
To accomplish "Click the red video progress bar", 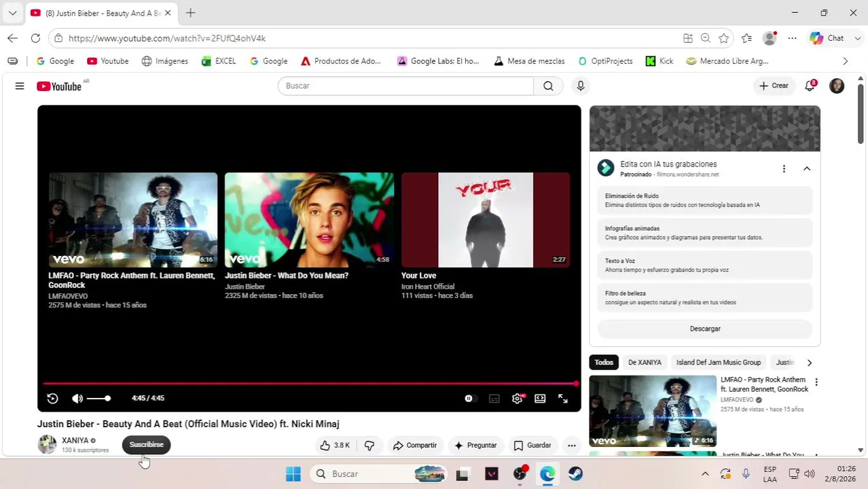I will (309, 384).
